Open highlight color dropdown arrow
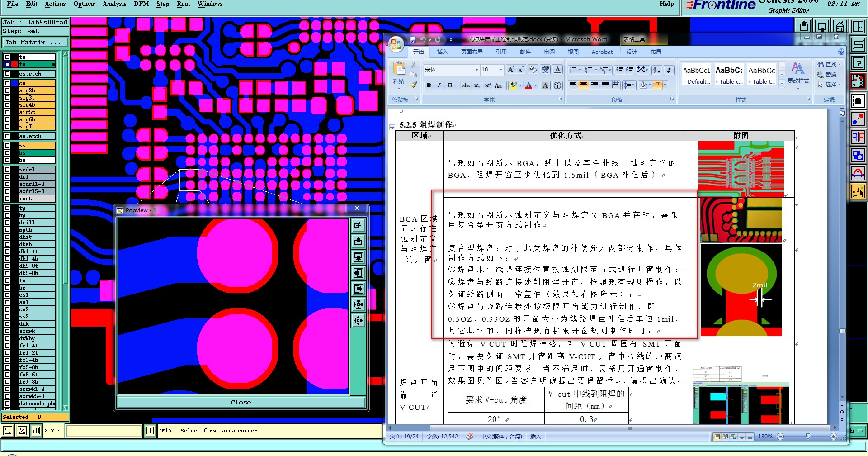 [520, 85]
